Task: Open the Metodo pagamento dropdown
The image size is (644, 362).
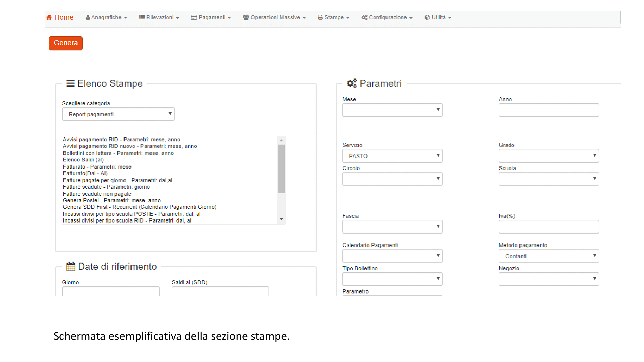Action: point(549,256)
